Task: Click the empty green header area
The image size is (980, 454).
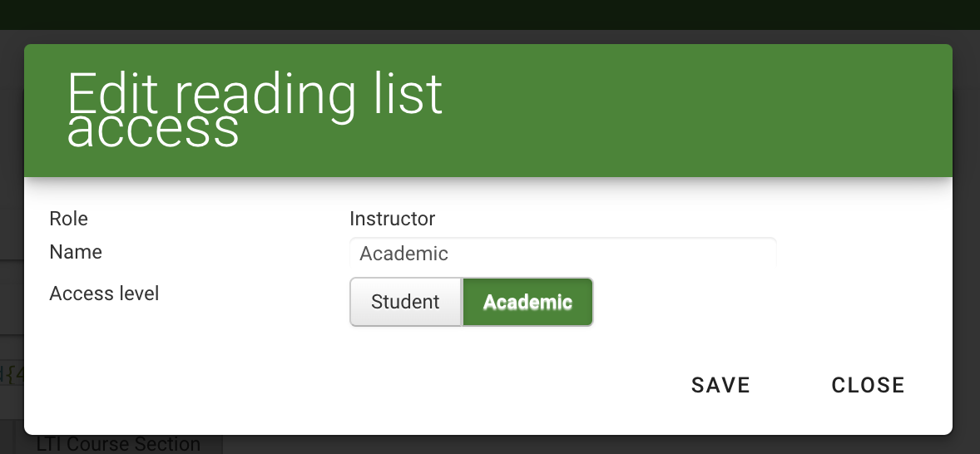Action: point(699,111)
